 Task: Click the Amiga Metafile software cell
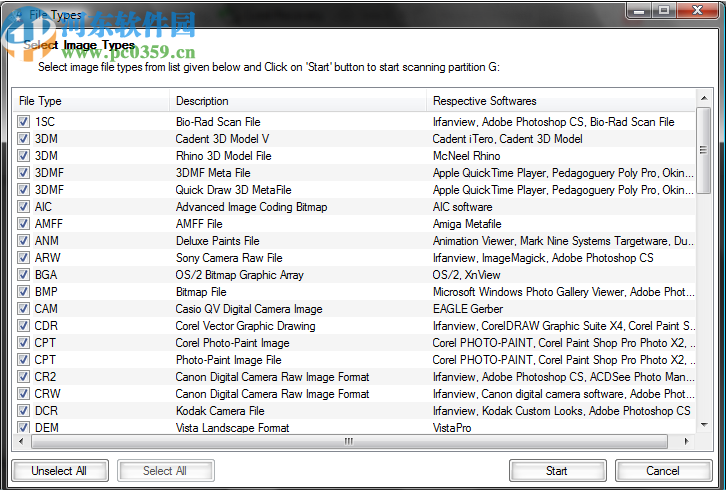467,224
